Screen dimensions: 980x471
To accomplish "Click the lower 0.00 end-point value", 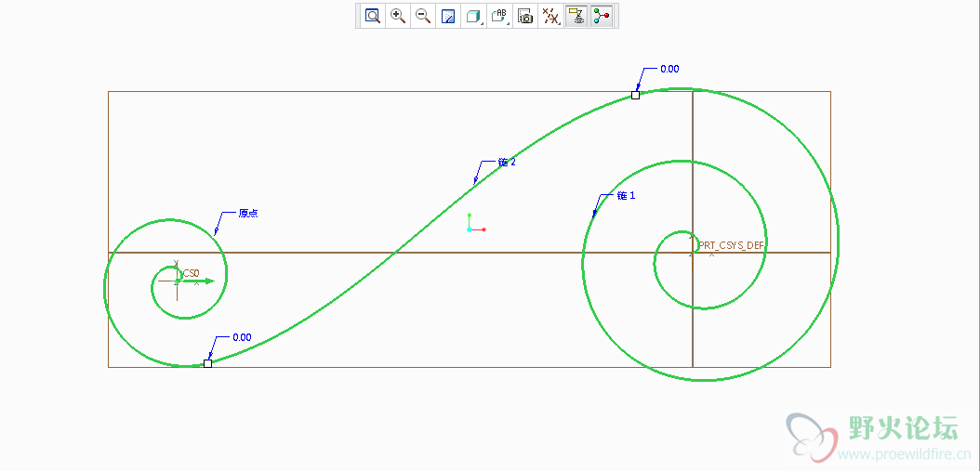I will click(x=242, y=336).
